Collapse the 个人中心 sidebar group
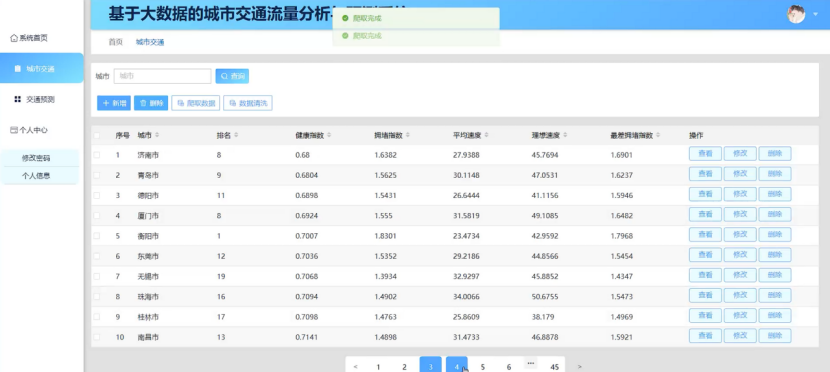The height and width of the screenshot is (372, 830). click(29, 130)
